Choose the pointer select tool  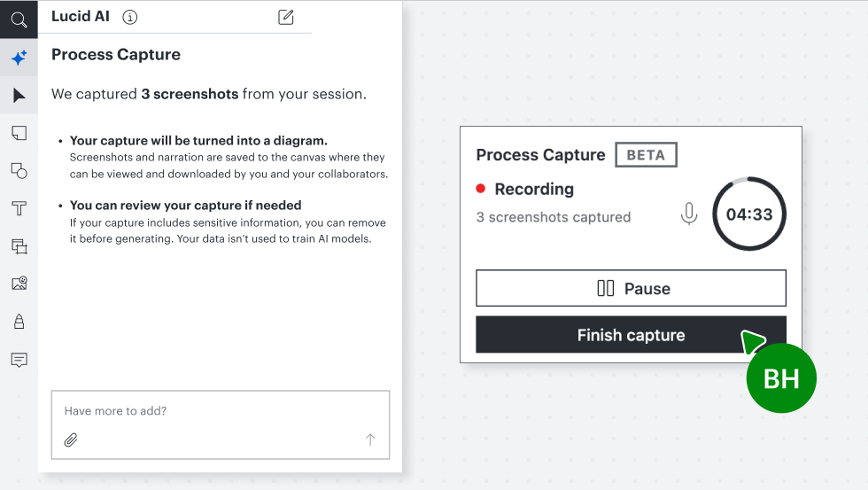click(19, 95)
